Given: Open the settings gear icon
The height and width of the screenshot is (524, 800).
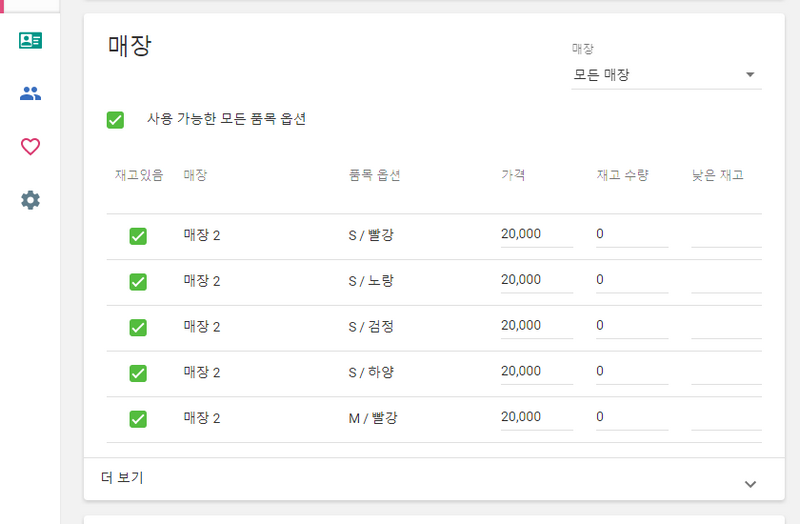Looking at the screenshot, I should coord(30,200).
